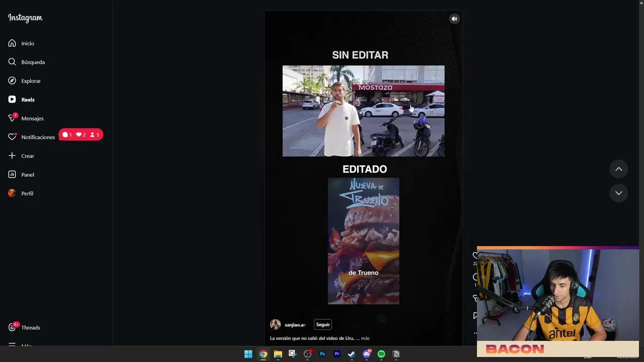
Task: Click the edited burger clip in the reel
Action: (x=363, y=241)
